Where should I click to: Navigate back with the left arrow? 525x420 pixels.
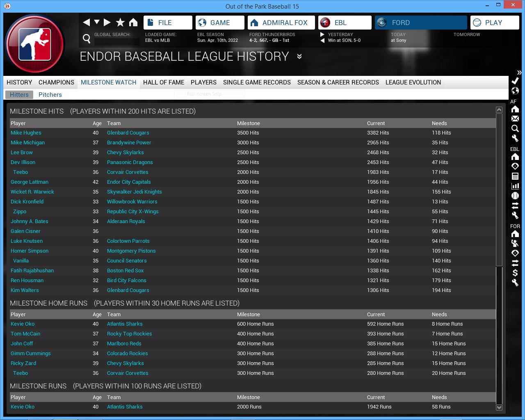(x=86, y=23)
